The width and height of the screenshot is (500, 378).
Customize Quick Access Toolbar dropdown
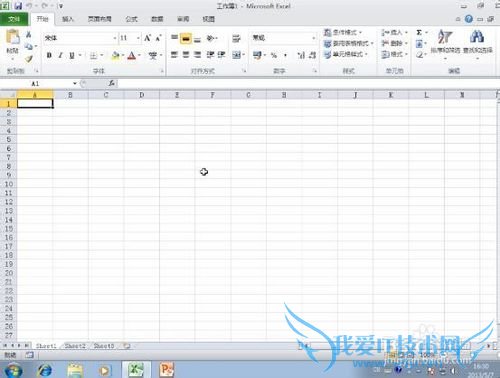click(61, 6)
